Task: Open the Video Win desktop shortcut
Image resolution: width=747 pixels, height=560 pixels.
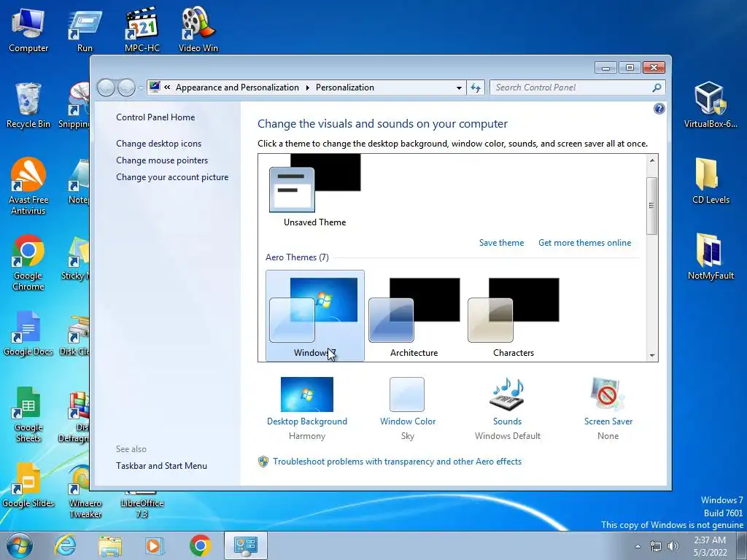Action: (x=198, y=30)
